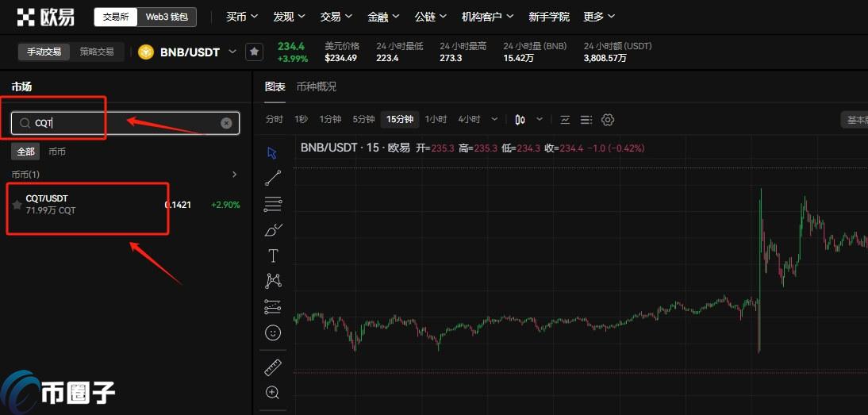Viewport: 868px width, 415px height.
Task: Select the 1秒 interval
Action: click(301, 120)
